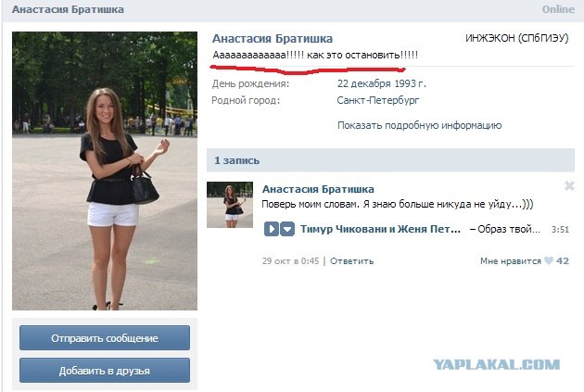Click the artist name Тимур Чиковани

tap(345, 229)
